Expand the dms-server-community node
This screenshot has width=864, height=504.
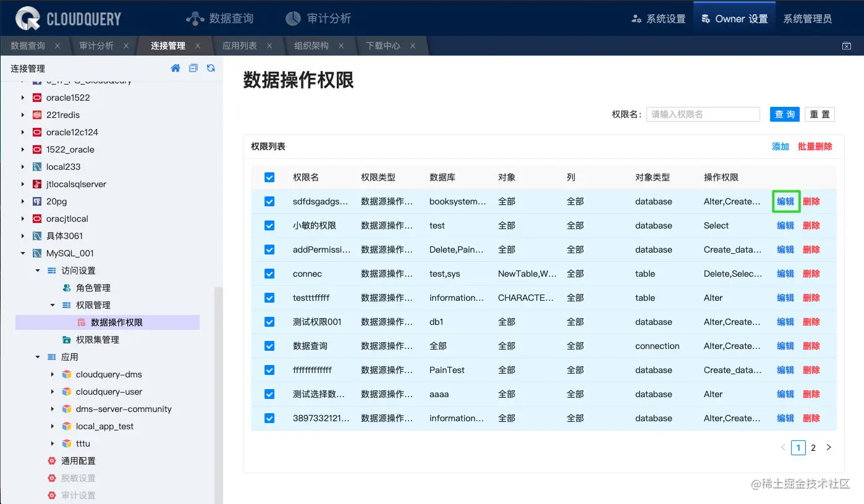coord(53,409)
